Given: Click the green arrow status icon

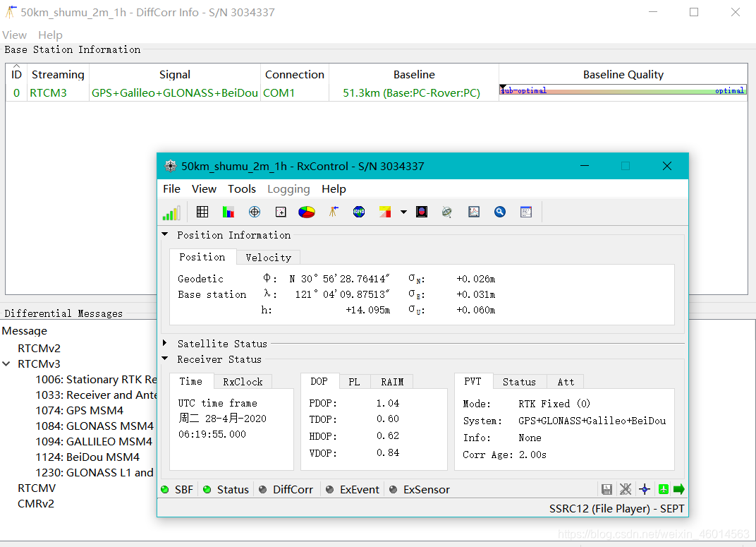Looking at the screenshot, I should [x=679, y=489].
